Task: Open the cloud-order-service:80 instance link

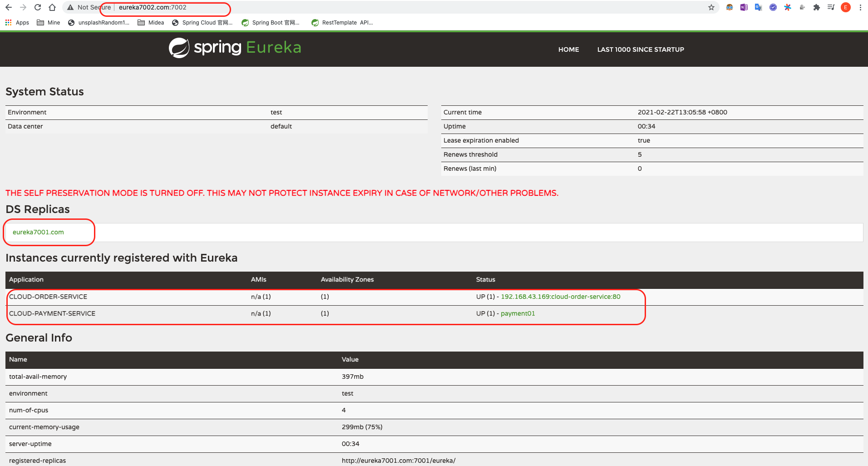Action: point(560,297)
